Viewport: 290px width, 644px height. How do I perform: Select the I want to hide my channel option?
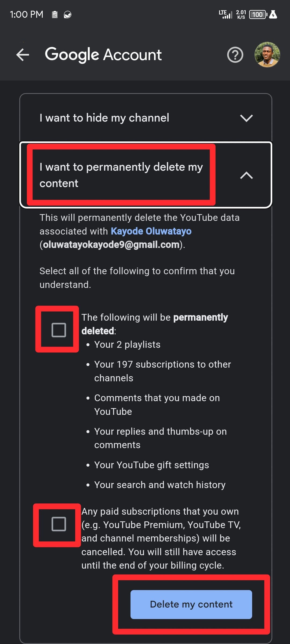coord(104,118)
